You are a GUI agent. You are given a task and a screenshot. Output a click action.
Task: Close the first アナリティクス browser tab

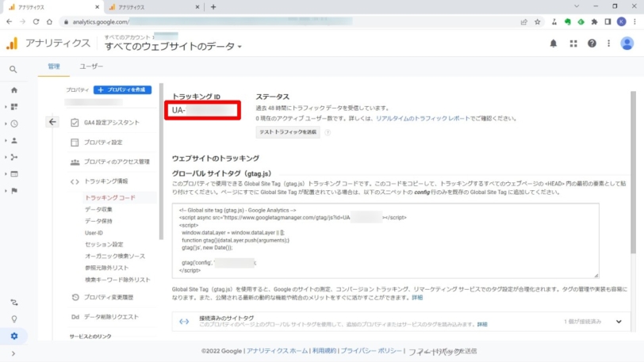tap(97, 7)
